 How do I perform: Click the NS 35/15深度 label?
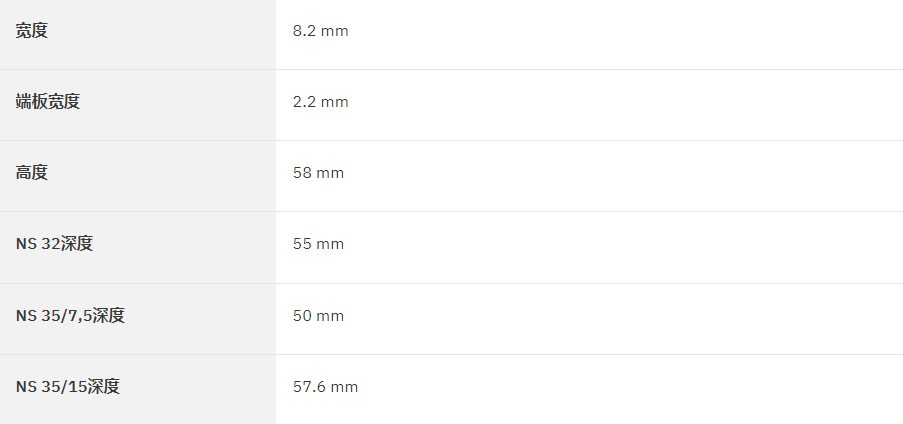(x=68, y=387)
